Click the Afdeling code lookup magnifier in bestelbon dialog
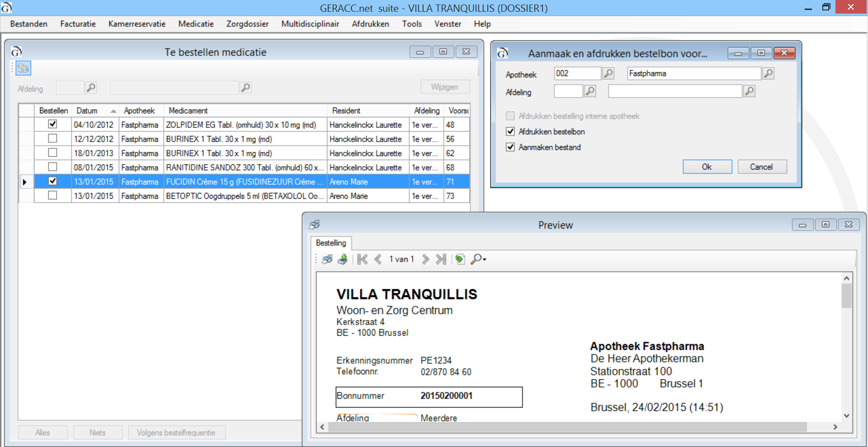The width and height of the screenshot is (868, 447). (x=590, y=91)
